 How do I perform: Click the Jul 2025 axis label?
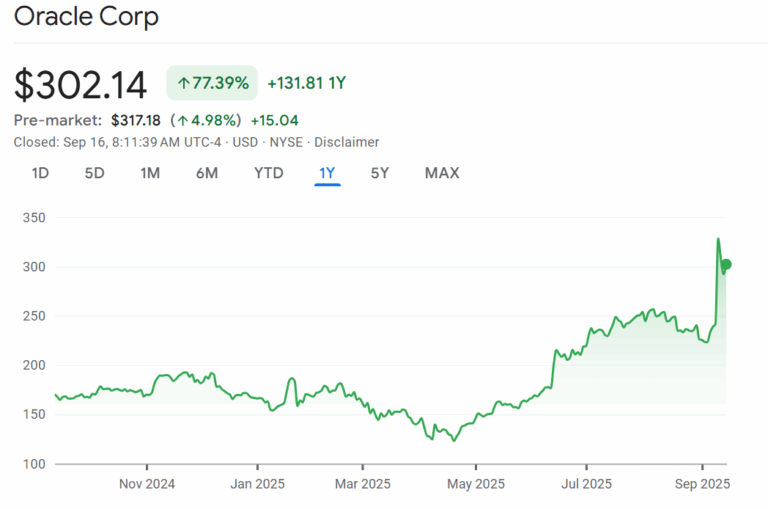[586, 484]
